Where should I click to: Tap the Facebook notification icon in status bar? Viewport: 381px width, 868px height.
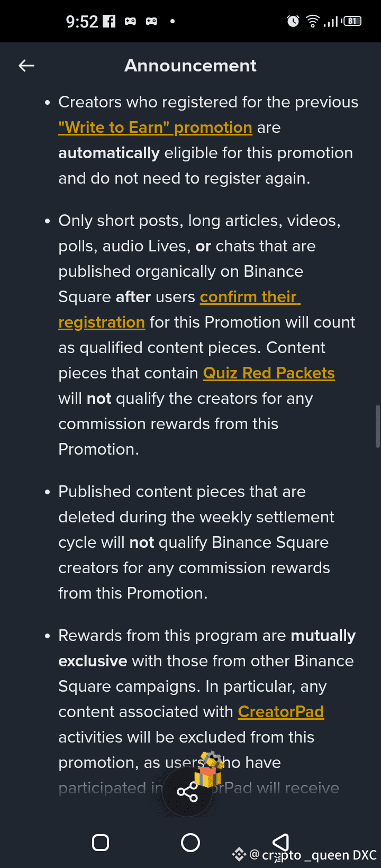[x=109, y=21]
